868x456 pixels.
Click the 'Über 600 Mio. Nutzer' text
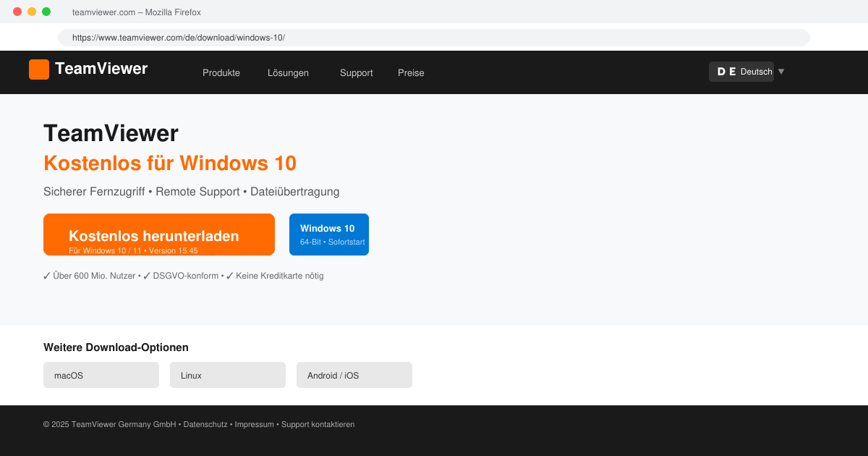[94, 276]
